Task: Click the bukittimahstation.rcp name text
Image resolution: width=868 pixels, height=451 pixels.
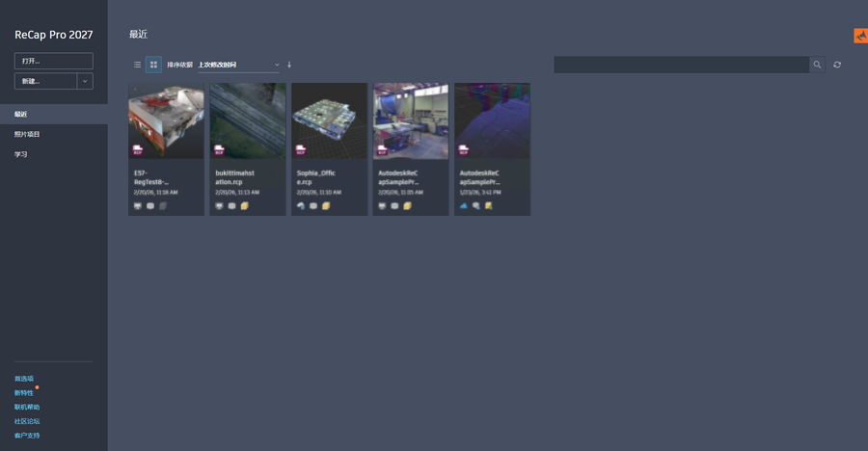Action: click(x=234, y=177)
